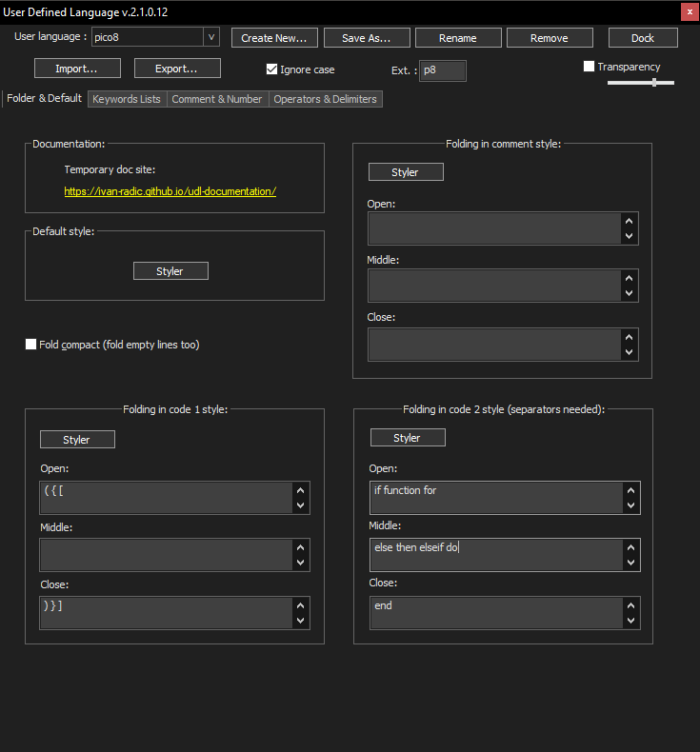
Task: Click the comment style Open text field
Action: 494,228
